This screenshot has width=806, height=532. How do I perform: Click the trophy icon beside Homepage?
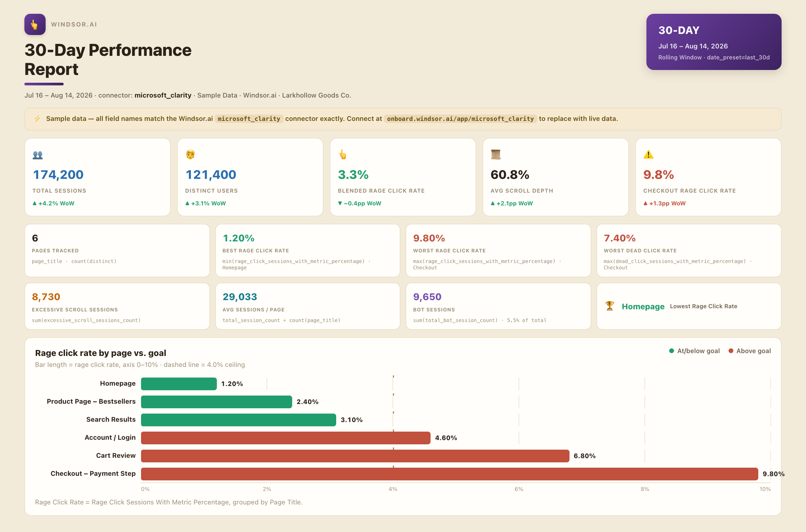click(610, 306)
